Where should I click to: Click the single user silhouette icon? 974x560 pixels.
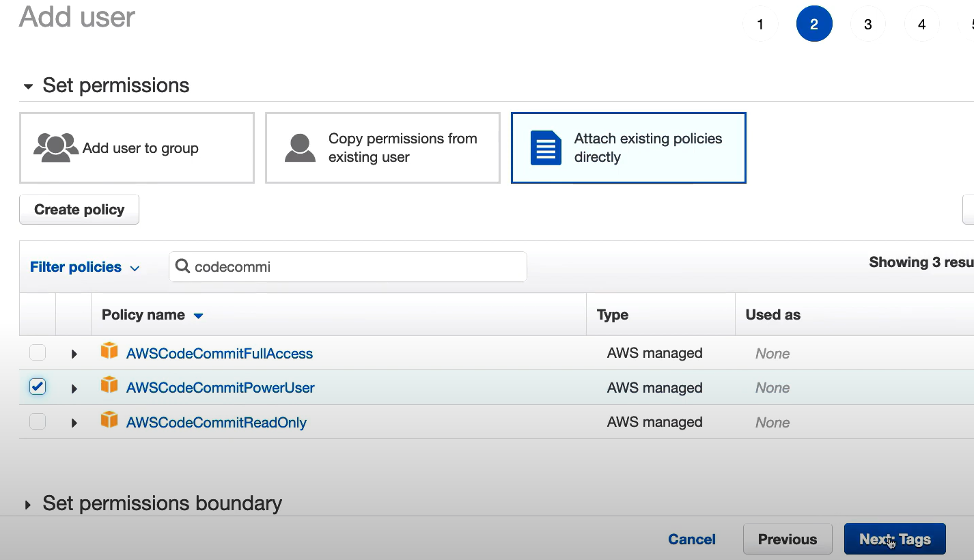click(300, 148)
